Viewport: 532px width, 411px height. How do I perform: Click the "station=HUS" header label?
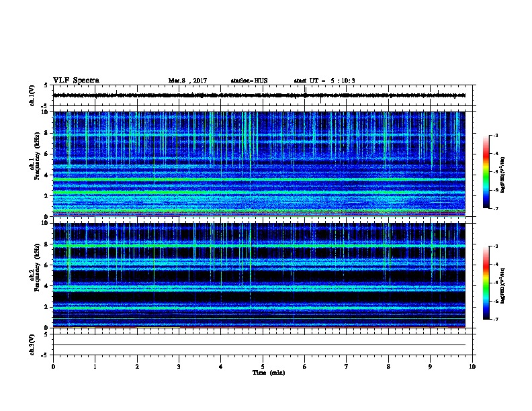pyautogui.click(x=249, y=81)
